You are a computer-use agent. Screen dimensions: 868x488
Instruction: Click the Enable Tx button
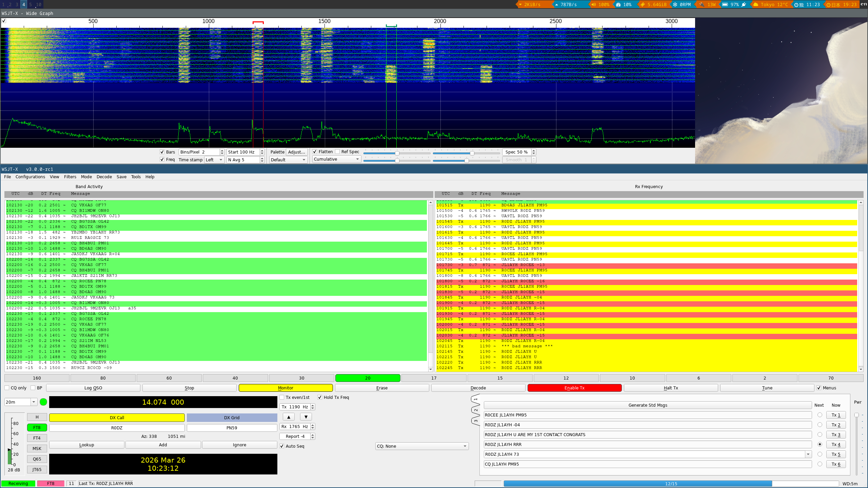(574, 388)
